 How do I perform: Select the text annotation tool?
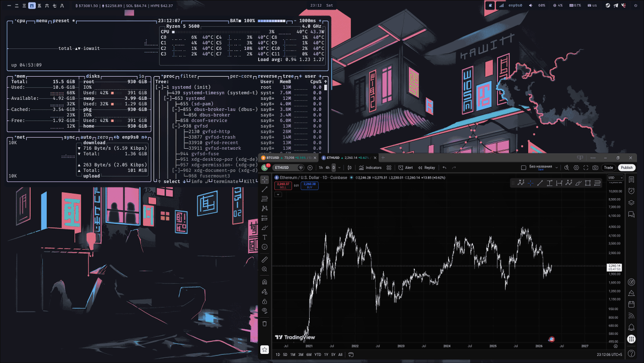[264, 237]
